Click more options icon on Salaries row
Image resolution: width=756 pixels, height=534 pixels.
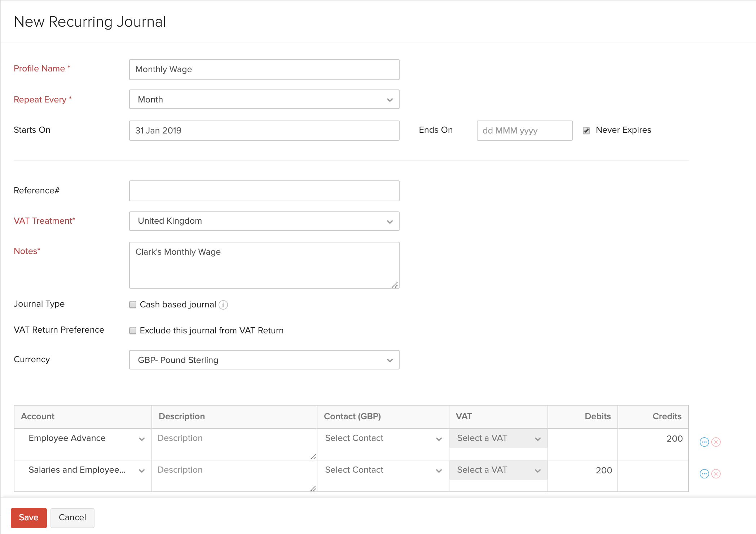[704, 474]
